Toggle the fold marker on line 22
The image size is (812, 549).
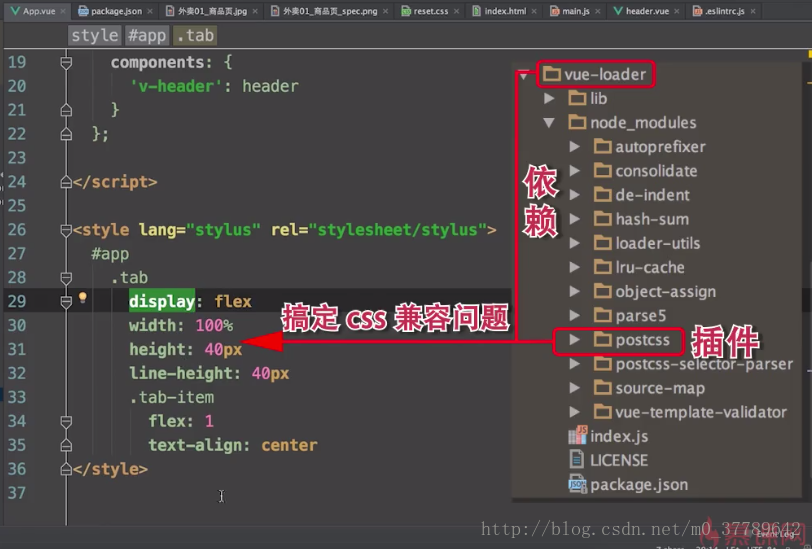pyautogui.click(x=66, y=134)
